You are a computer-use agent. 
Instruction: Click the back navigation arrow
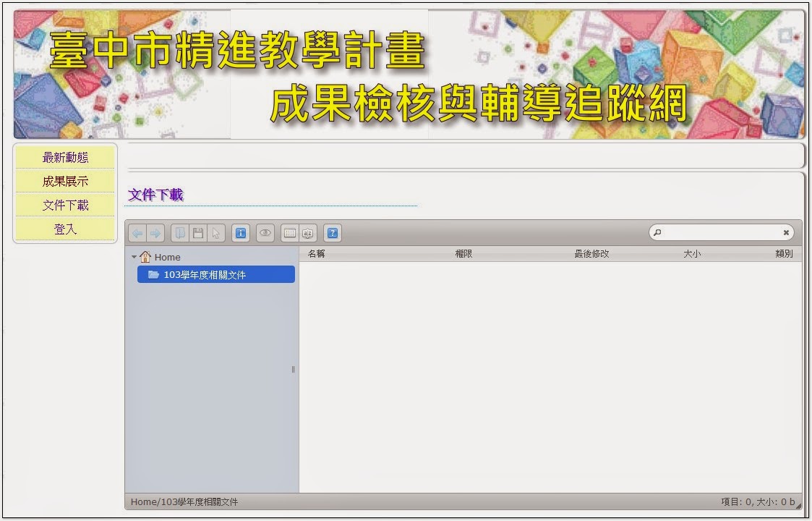coord(137,233)
